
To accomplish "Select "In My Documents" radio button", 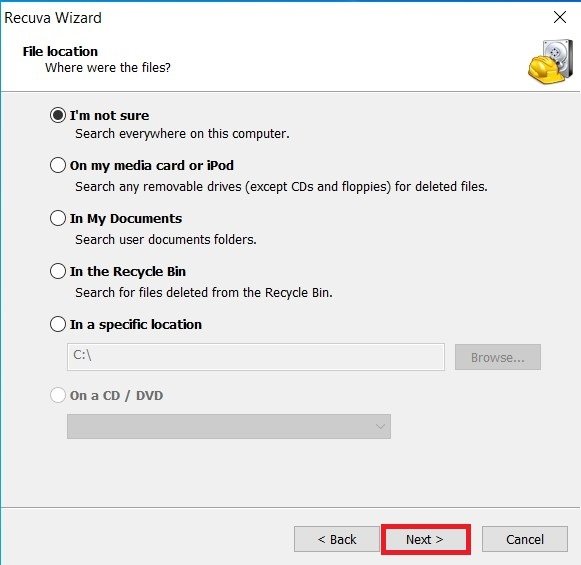I will pyautogui.click(x=58, y=218).
